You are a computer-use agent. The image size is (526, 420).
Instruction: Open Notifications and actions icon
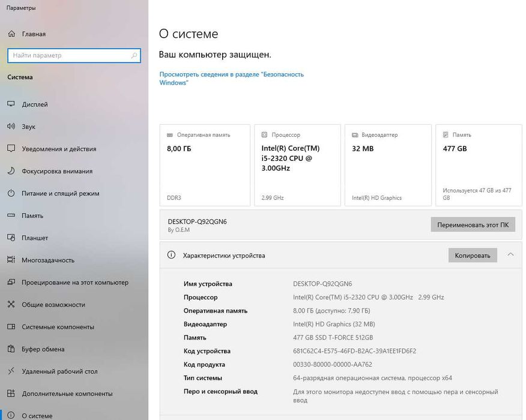tap(11, 149)
